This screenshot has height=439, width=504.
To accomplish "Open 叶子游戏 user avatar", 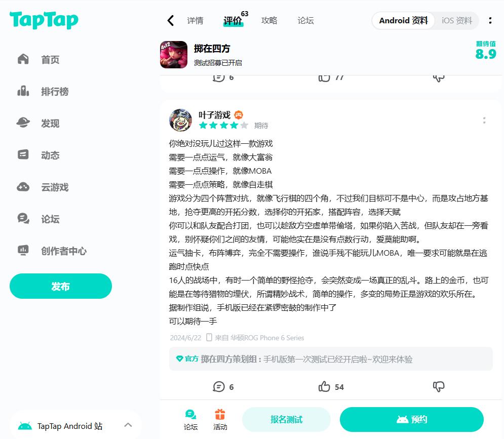I will click(x=181, y=120).
